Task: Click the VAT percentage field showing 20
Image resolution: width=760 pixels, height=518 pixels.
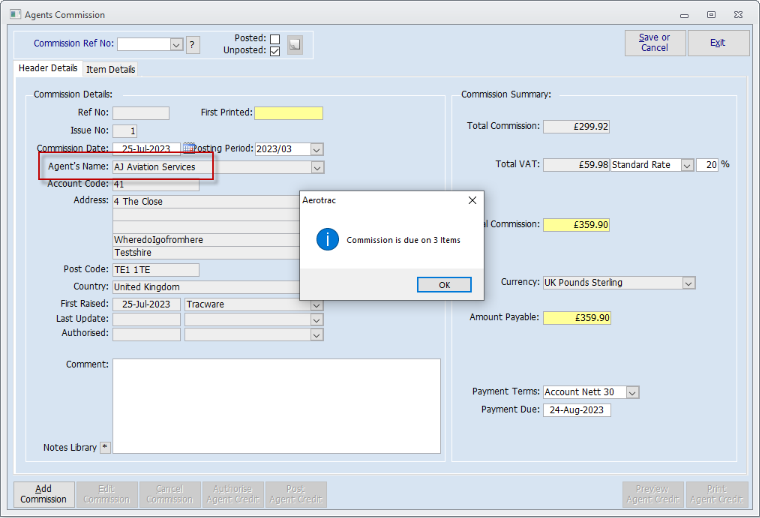Action: click(x=707, y=165)
